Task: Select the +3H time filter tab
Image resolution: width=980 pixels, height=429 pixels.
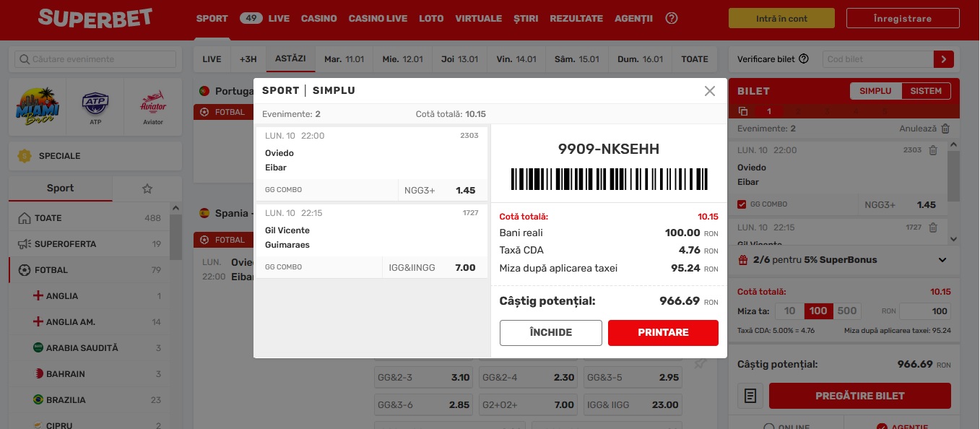Action: (248, 59)
